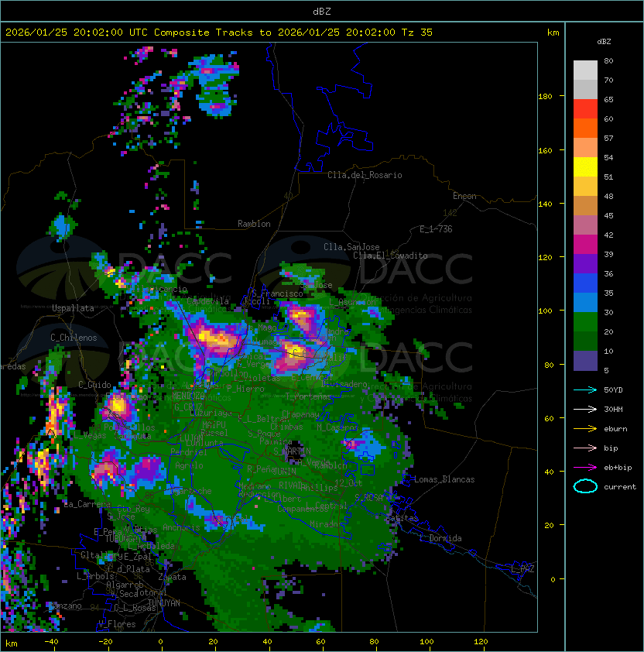Pick the bright green swatch between 30 and 20
Image resolution: width=644 pixels, height=652 pixels.
[585, 322]
